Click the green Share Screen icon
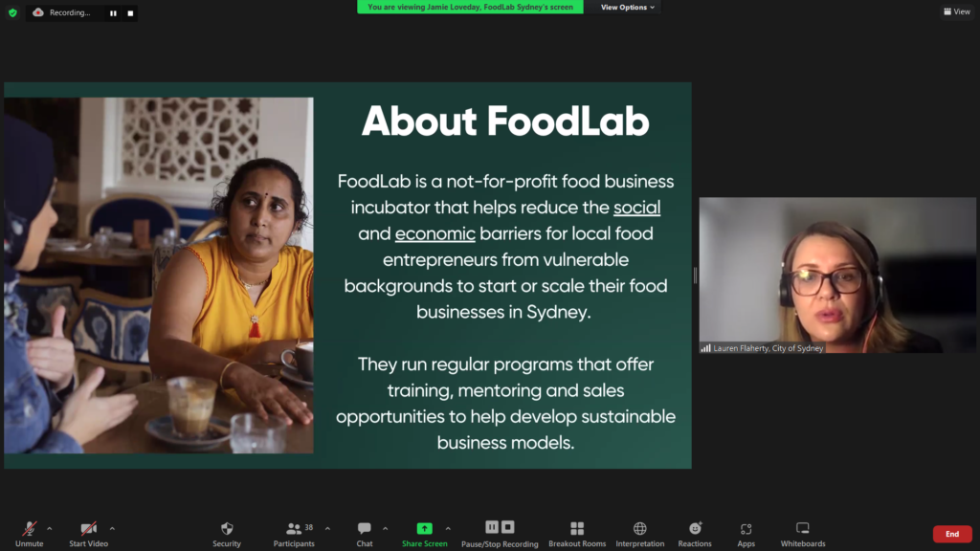This screenshot has width=980, height=551. tap(424, 528)
